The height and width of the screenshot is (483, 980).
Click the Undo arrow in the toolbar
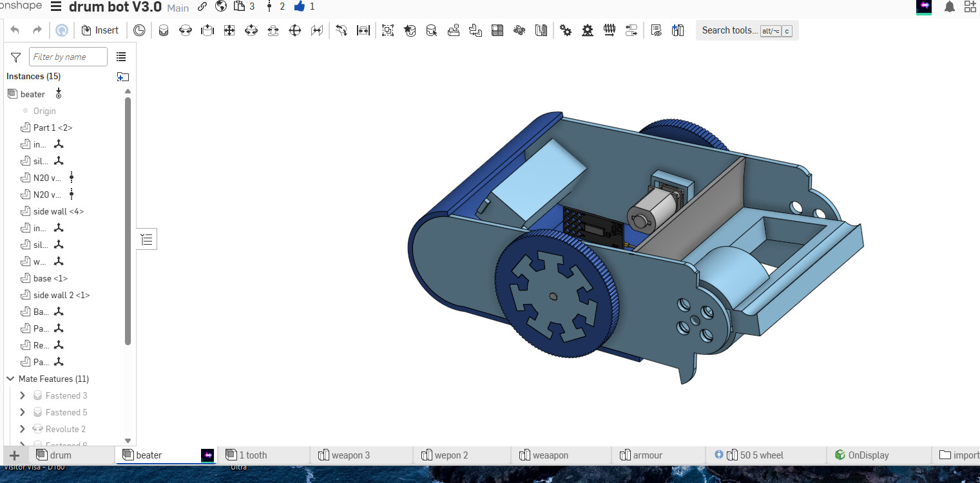tap(15, 30)
